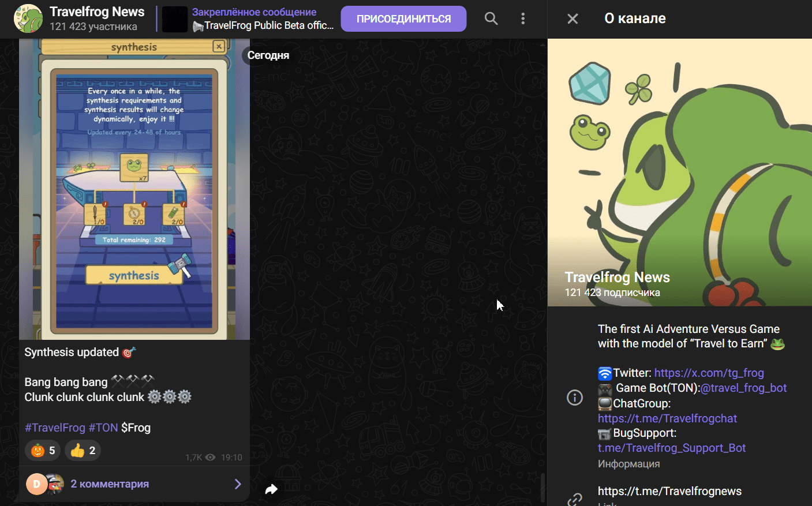Add thumbs up reaction with count 2
Viewport: 812px width, 506px height.
click(x=83, y=451)
